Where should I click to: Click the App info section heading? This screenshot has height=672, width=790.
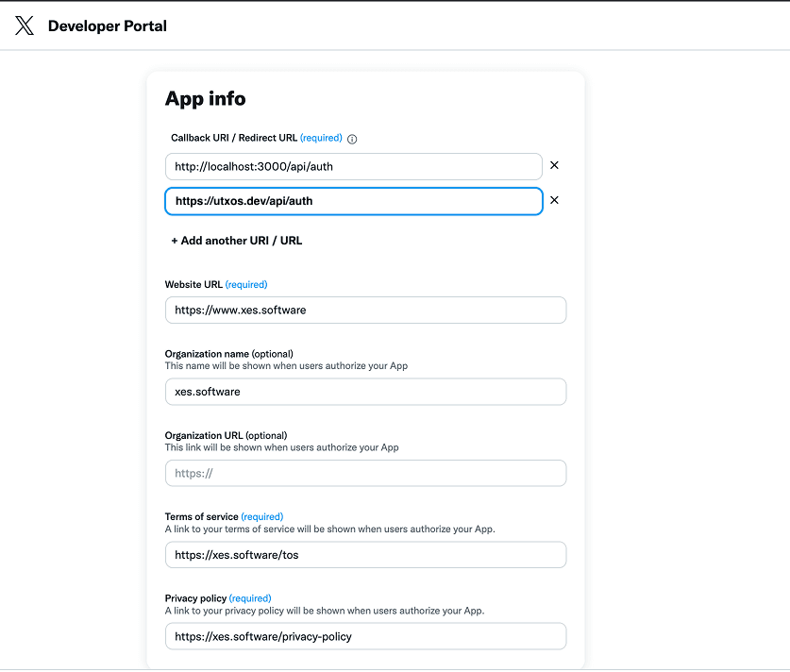coord(205,98)
